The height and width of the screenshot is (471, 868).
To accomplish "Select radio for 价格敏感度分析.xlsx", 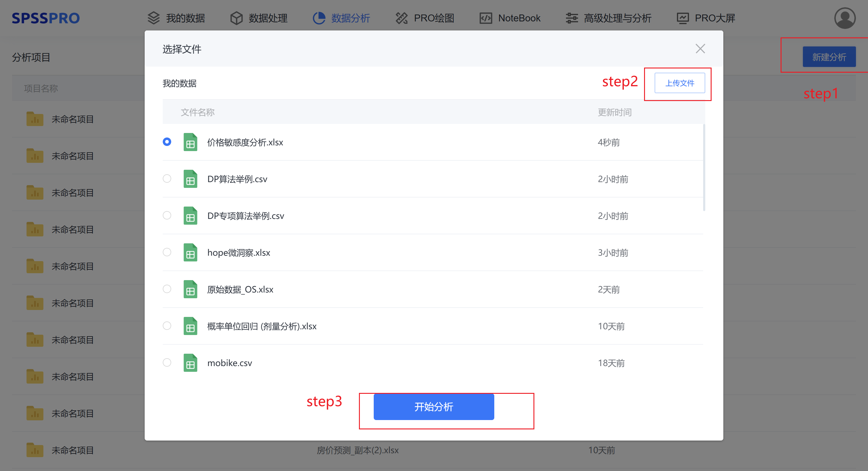I will pyautogui.click(x=167, y=142).
